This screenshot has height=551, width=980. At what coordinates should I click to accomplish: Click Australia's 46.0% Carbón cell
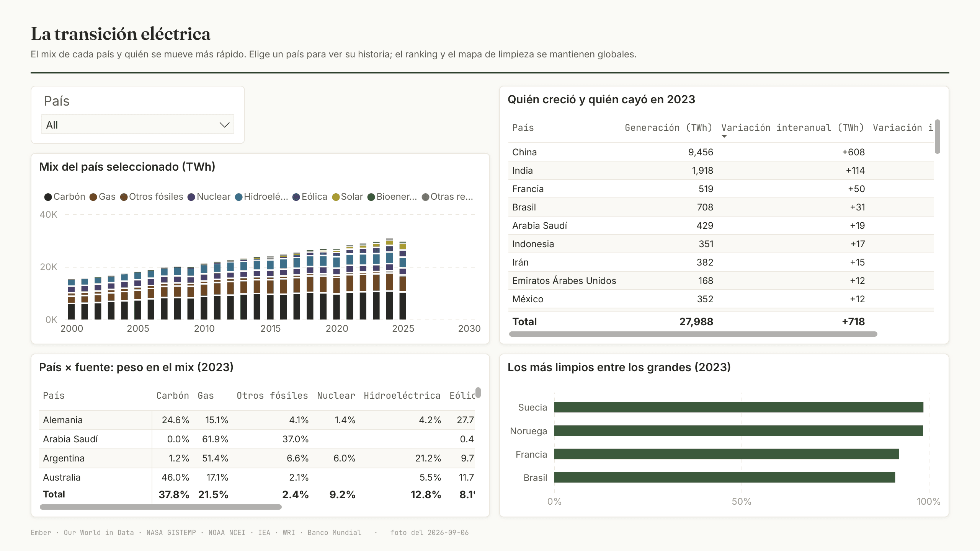175,478
